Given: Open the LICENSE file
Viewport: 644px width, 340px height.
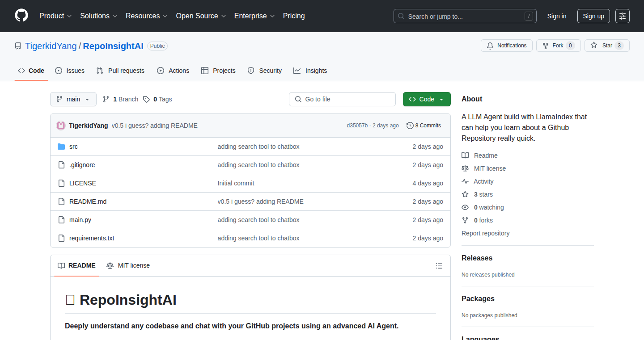Looking at the screenshot, I should [83, 183].
